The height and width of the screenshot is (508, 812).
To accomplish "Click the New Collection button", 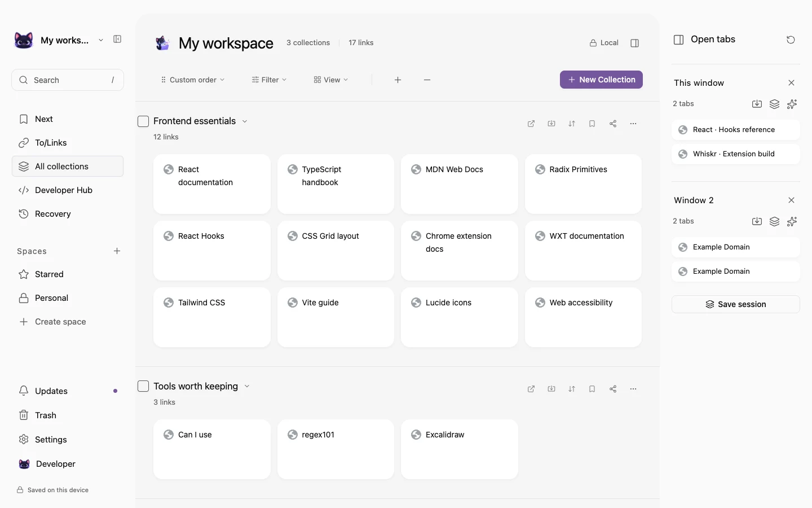I will pos(601,80).
